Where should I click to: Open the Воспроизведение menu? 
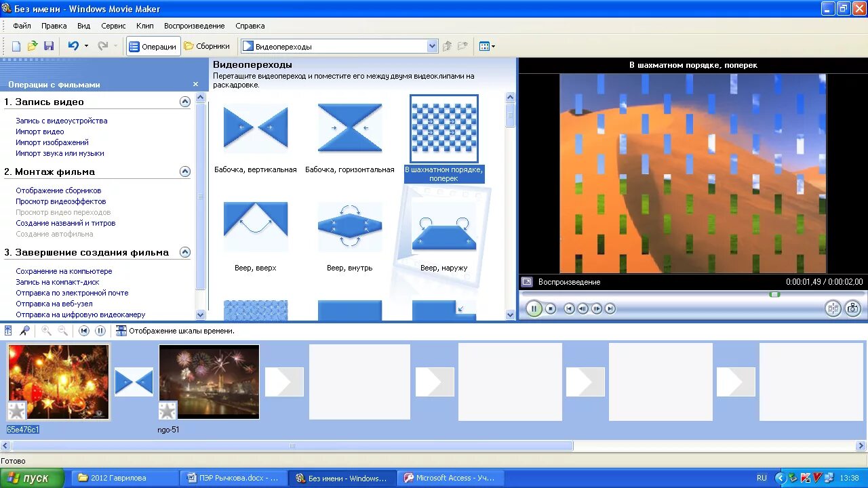point(194,26)
